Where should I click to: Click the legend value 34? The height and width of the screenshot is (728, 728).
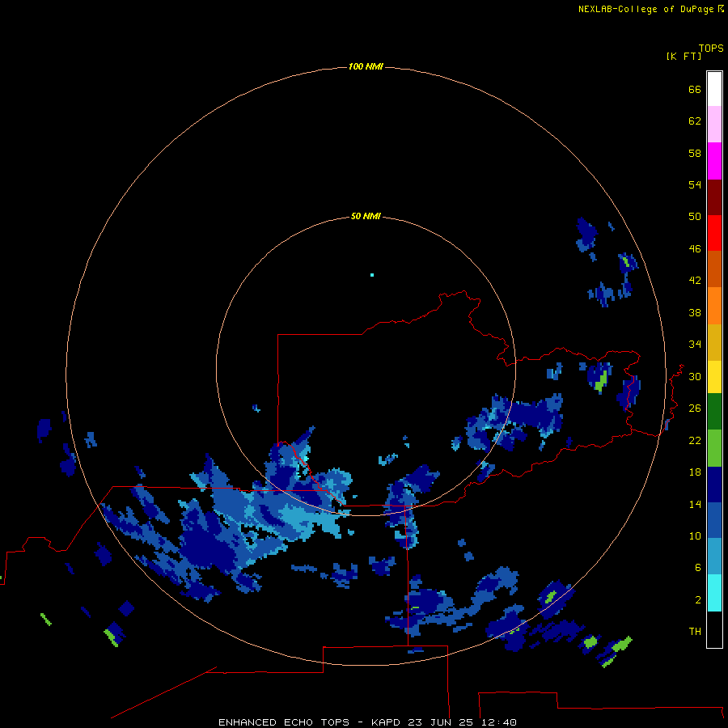coord(695,345)
